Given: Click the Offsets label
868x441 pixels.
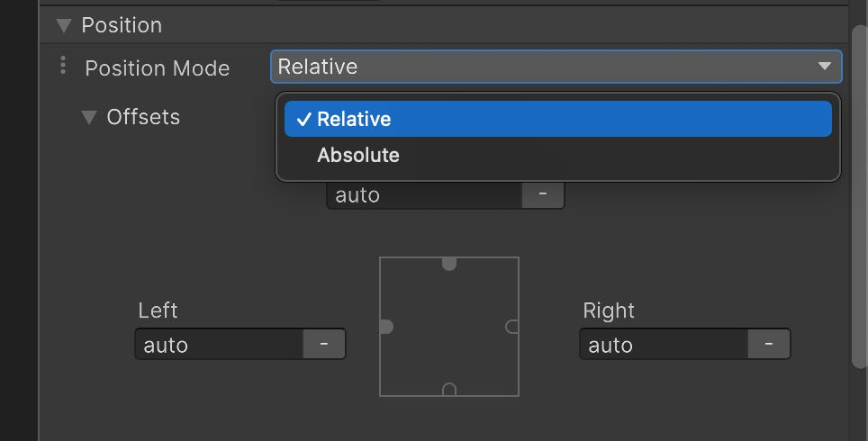Looking at the screenshot, I should [x=143, y=117].
